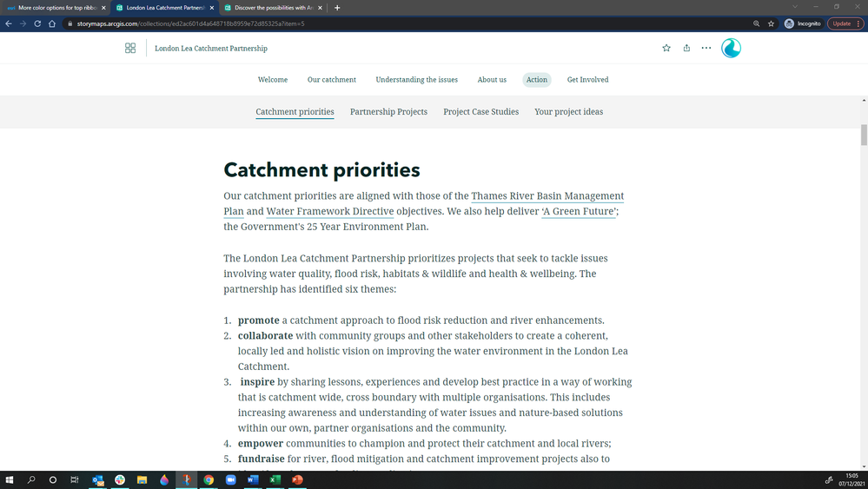Favorite this collection with the star icon
The height and width of the screenshot is (489, 868).
(x=666, y=48)
